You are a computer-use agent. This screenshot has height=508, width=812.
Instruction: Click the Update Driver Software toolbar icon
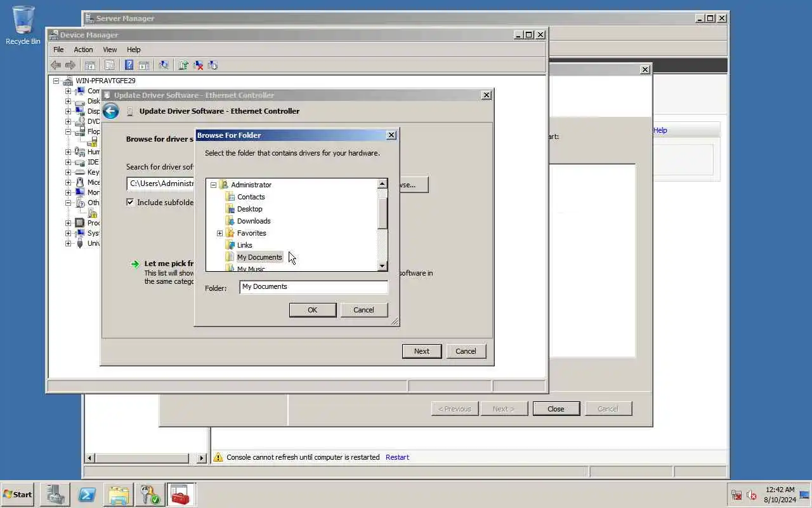pos(183,65)
